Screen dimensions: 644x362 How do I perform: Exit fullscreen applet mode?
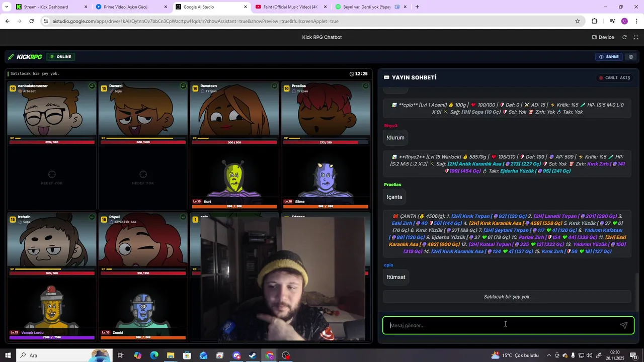[636, 37]
